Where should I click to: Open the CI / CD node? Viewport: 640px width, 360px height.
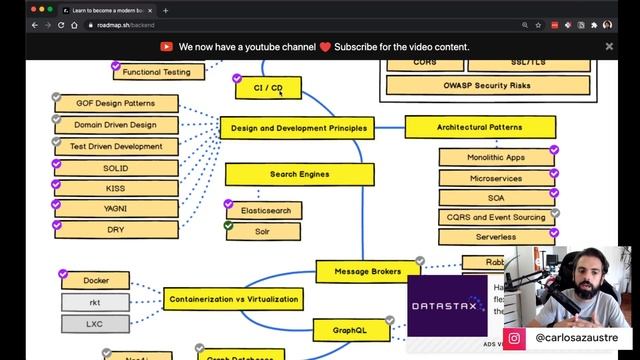point(268,88)
